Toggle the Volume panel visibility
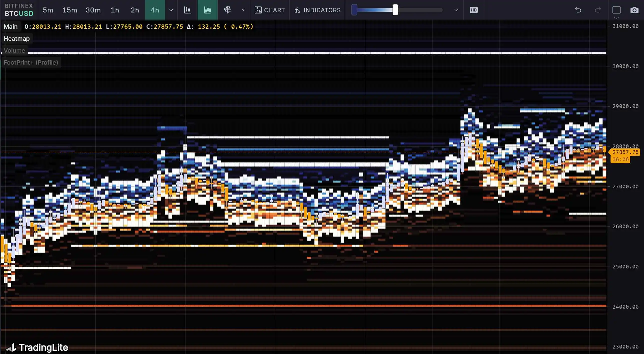This screenshot has width=644, height=354. (x=14, y=50)
